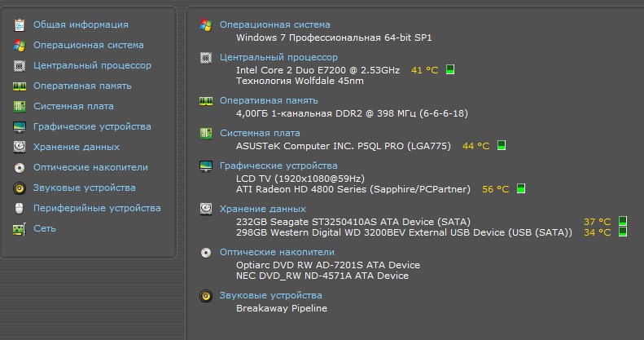Click the green indicator beside Seagate drive 37 °C
Image resolution: width=644 pixels, height=340 pixels.
coord(623,221)
